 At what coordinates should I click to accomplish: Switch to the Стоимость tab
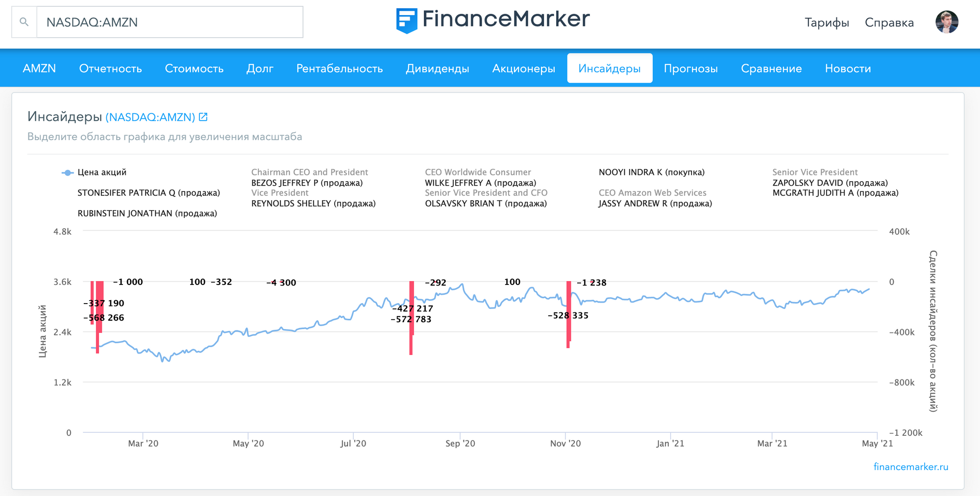194,68
